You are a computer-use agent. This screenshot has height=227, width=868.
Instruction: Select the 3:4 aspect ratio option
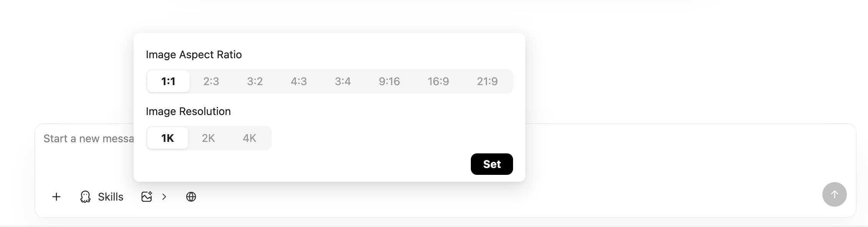point(343,81)
